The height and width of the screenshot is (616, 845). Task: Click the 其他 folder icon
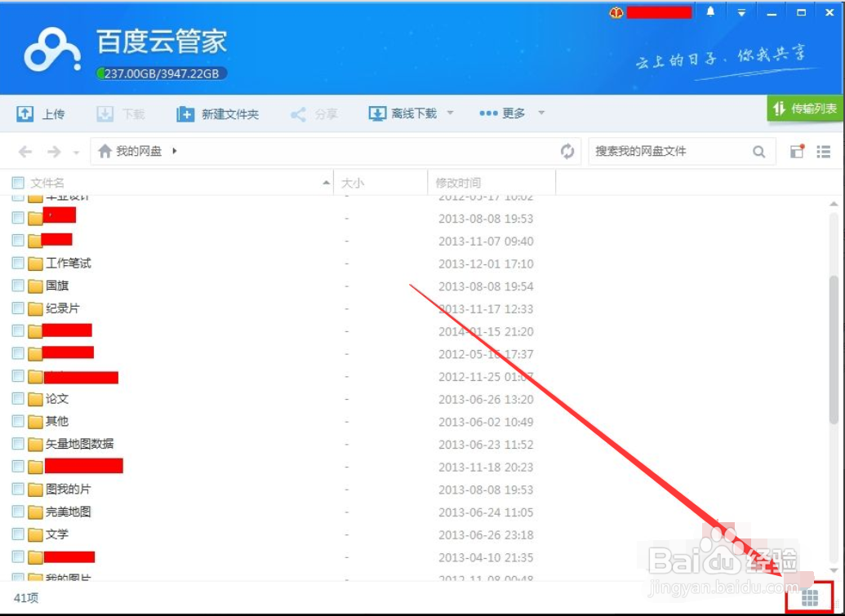click(x=36, y=422)
